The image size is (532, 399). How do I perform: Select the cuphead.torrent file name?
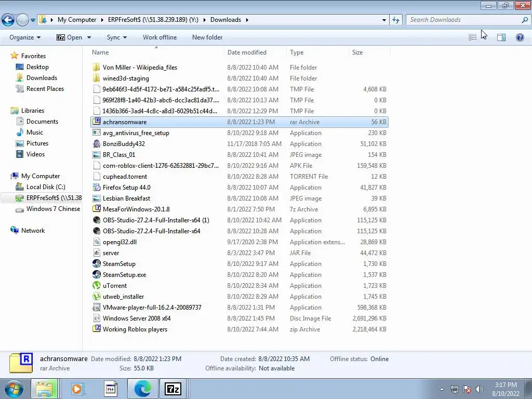tap(125, 177)
